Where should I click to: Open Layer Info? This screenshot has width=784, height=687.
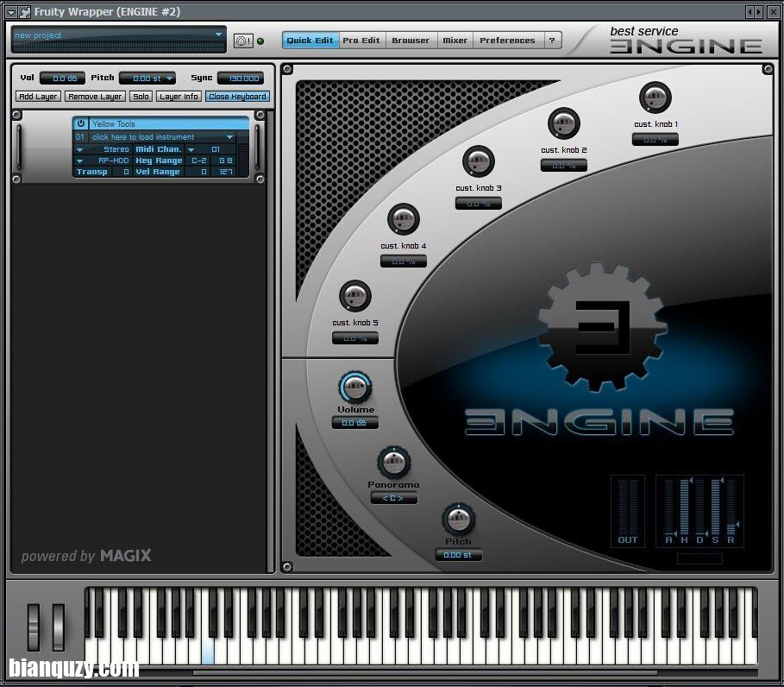179,97
